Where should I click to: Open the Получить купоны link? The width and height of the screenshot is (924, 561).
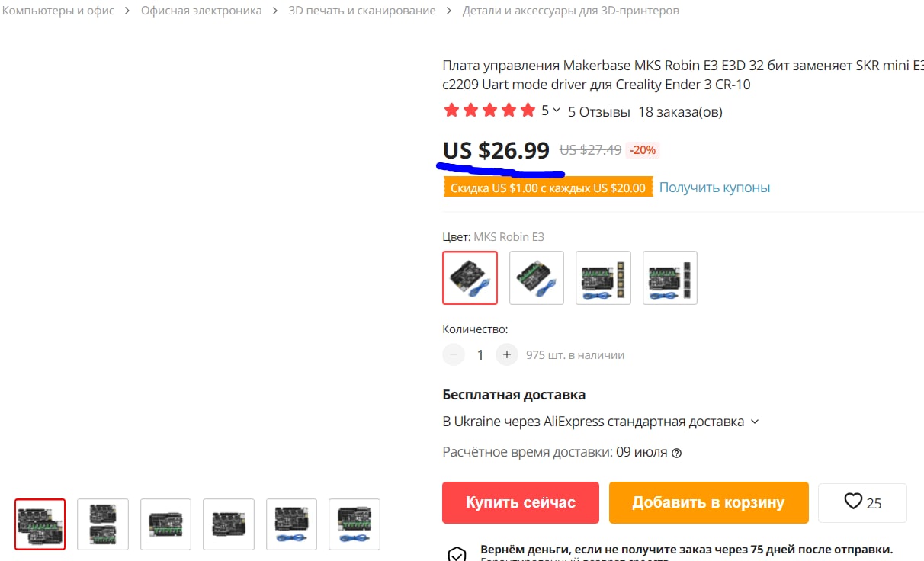click(714, 188)
